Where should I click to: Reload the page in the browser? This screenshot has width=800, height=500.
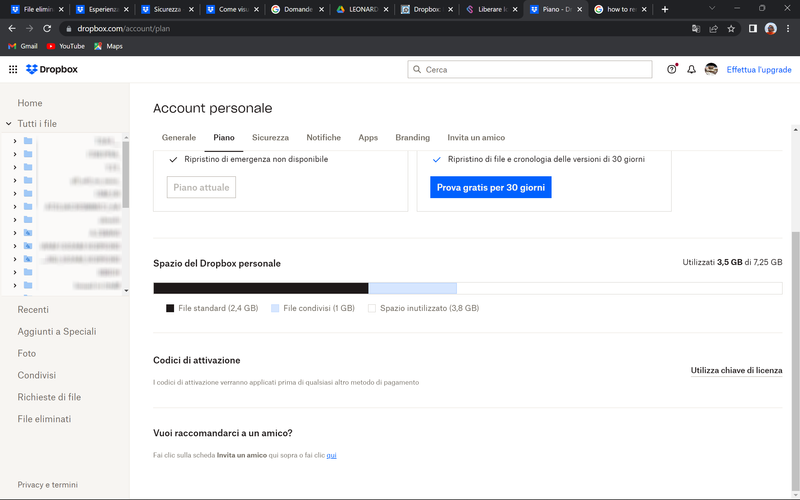[47, 29]
